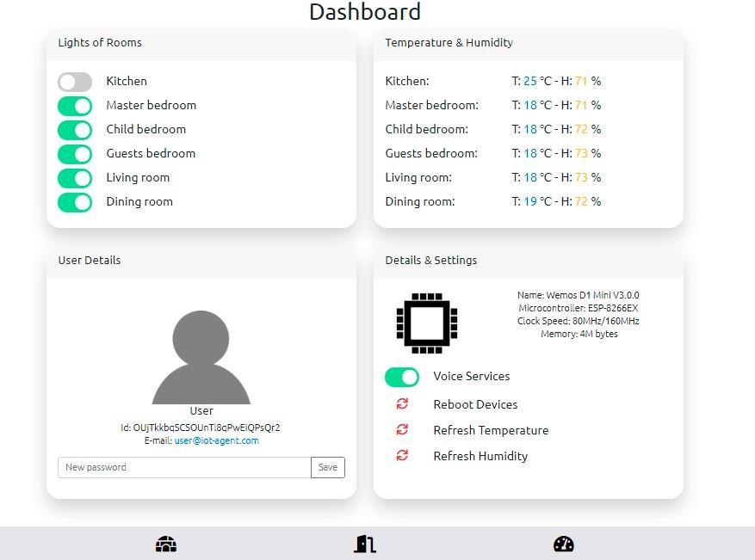Click the microchip device icon
Image resolution: width=755 pixels, height=560 pixels.
[427, 323]
